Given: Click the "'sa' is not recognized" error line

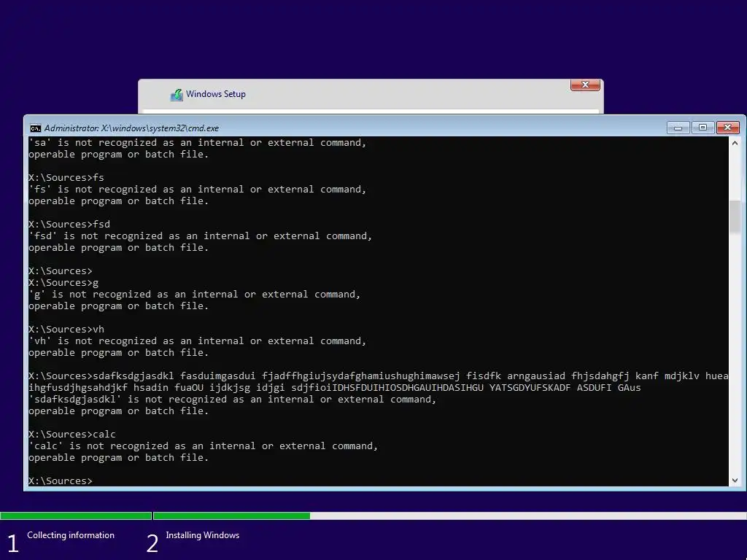Looking at the screenshot, I should (198, 142).
